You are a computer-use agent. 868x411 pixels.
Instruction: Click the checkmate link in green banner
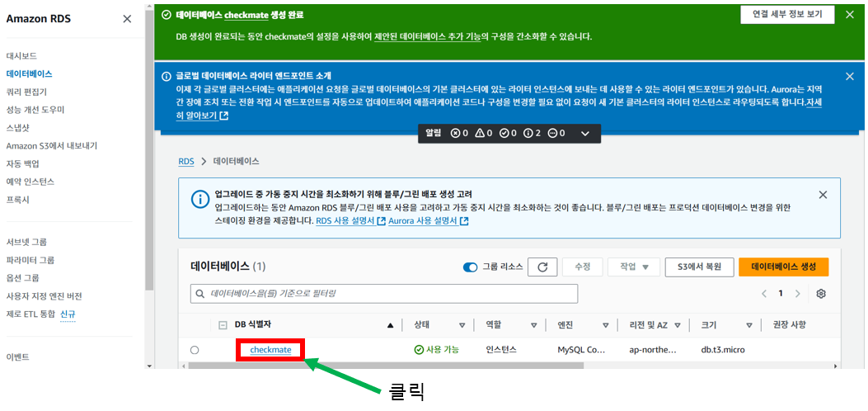pyautogui.click(x=246, y=15)
